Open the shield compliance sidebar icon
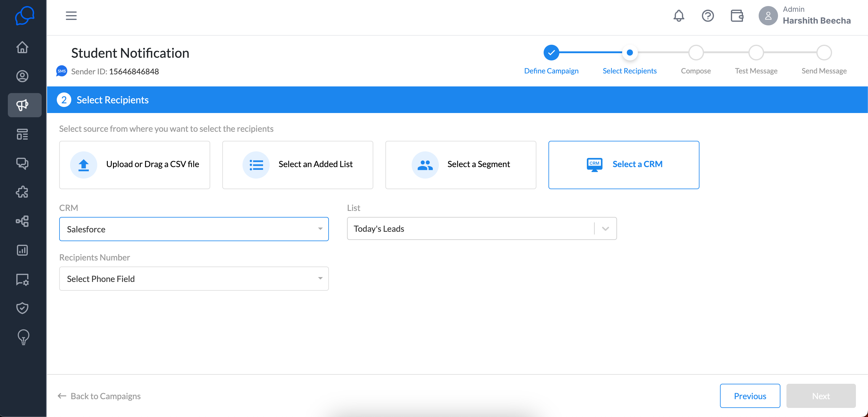 point(22,308)
